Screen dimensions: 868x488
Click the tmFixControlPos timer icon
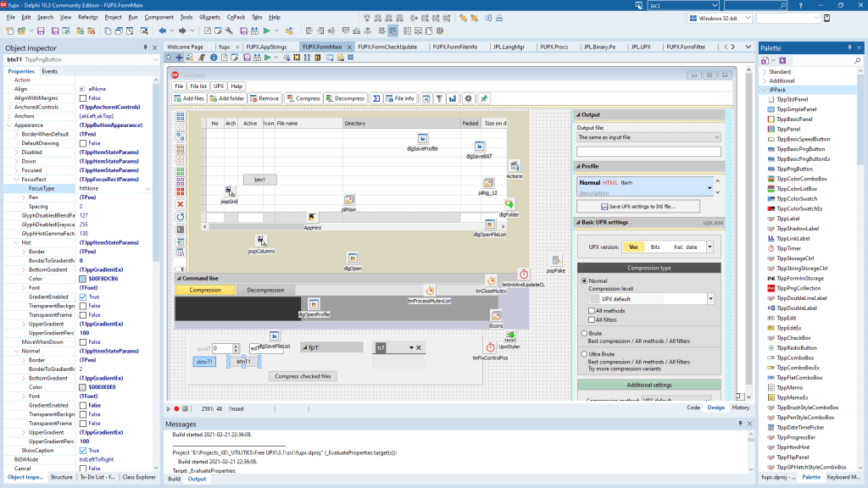pos(491,347)
